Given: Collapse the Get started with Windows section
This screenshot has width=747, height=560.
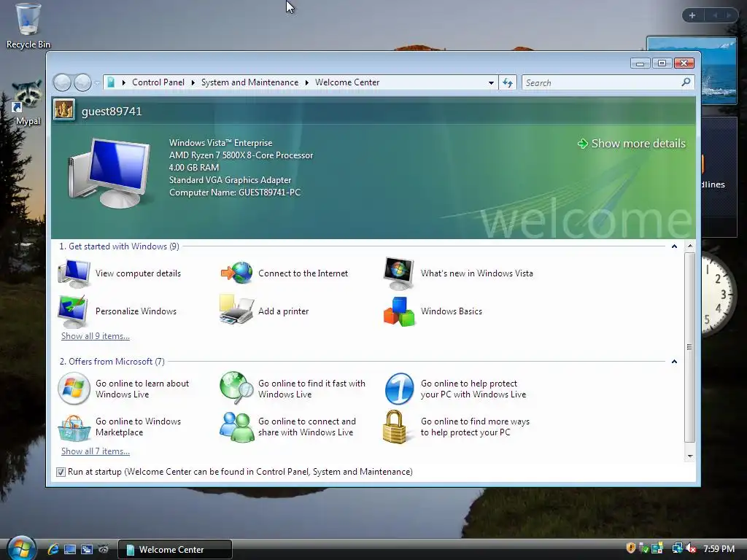Looking at the screenshot, I should [x=674, y=246].
